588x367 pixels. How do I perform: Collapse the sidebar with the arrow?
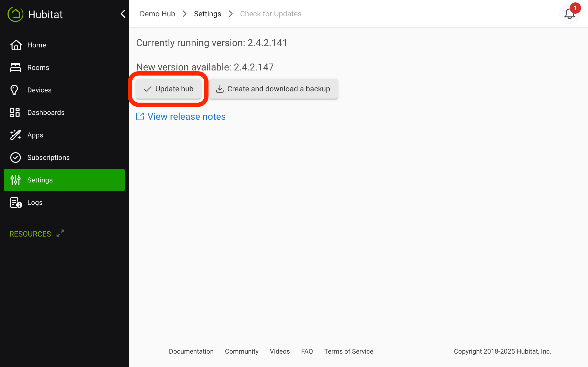click(x=123, y=14)
